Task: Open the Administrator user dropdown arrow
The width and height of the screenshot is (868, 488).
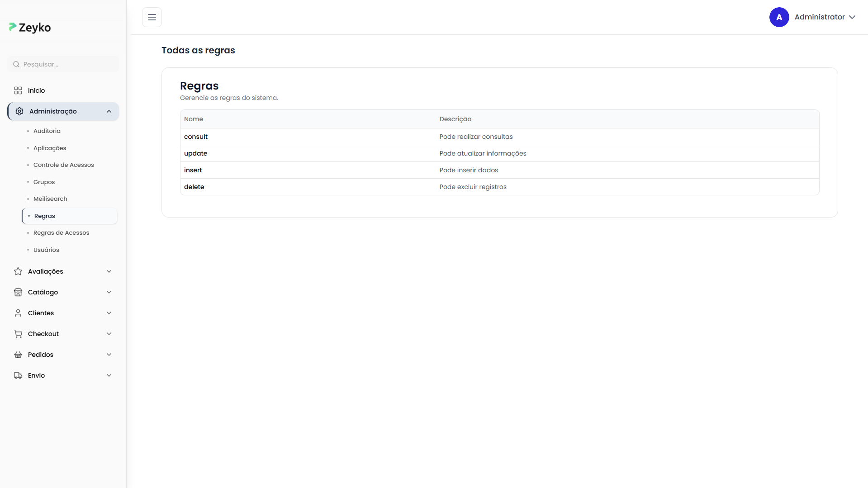Action: click(852, 17)
